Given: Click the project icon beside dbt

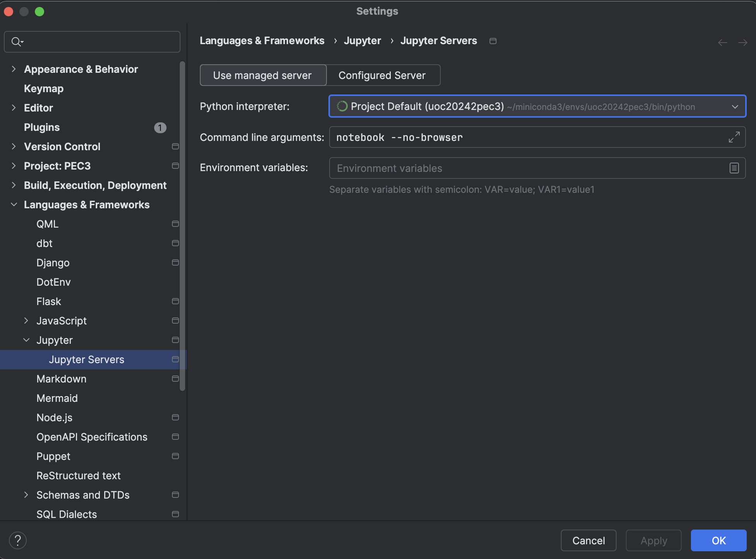Looking at the screenshot, I should [x=175, y=243].
